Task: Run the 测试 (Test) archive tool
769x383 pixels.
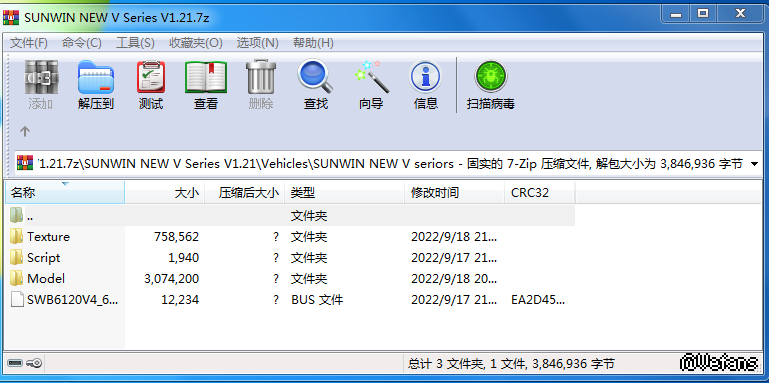Action: 151,85
